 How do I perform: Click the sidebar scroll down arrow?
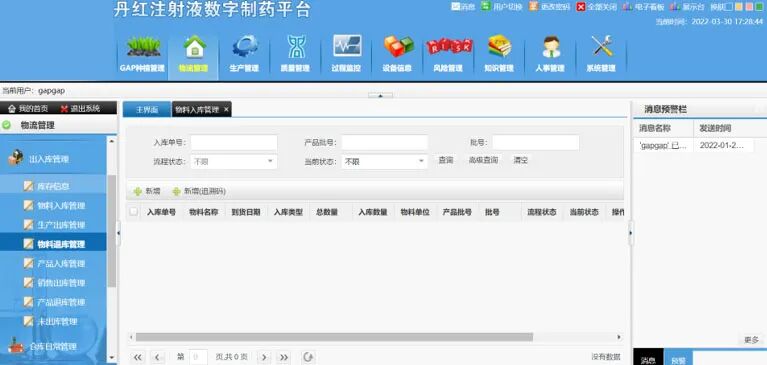tap(112, 358)
